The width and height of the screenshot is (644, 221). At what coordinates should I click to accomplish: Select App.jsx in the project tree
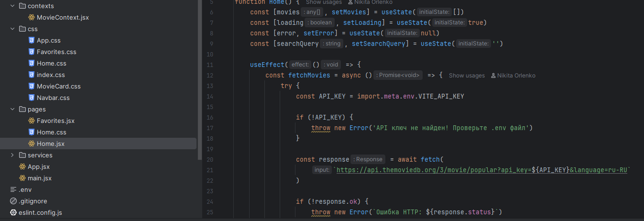click(x=39, y=166)
